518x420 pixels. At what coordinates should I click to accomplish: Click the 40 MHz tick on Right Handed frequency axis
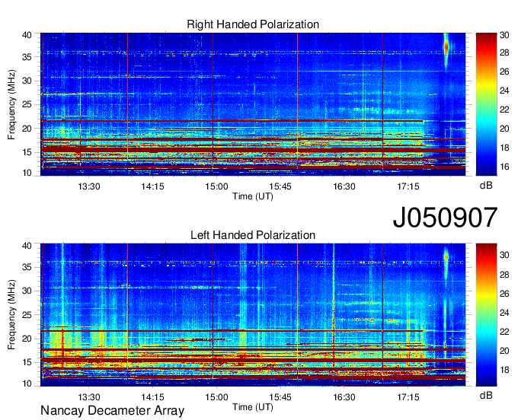27,35
